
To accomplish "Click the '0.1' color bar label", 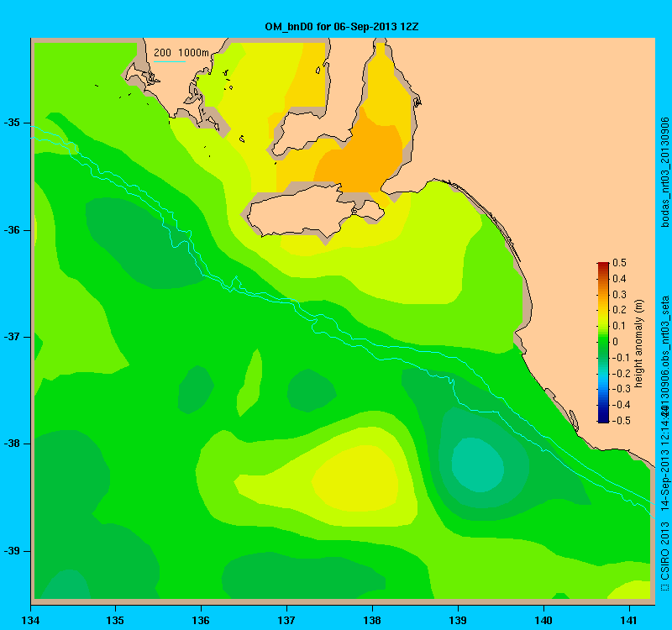I will click(619, 326).
